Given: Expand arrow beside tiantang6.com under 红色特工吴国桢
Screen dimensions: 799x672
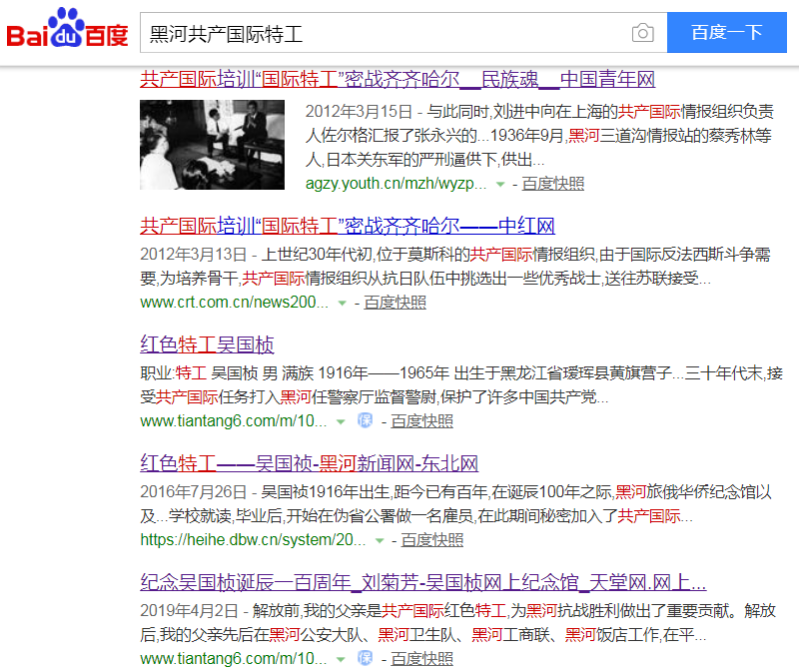Looking at the screenshot, I should pyautogui.click(x=341, y=421).
